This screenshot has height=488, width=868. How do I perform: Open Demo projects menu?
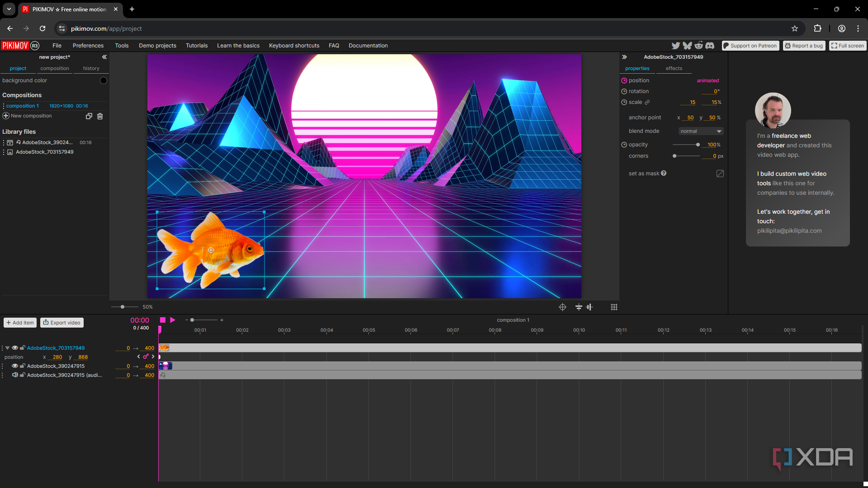pyautogui.click(x=157, y=46)
